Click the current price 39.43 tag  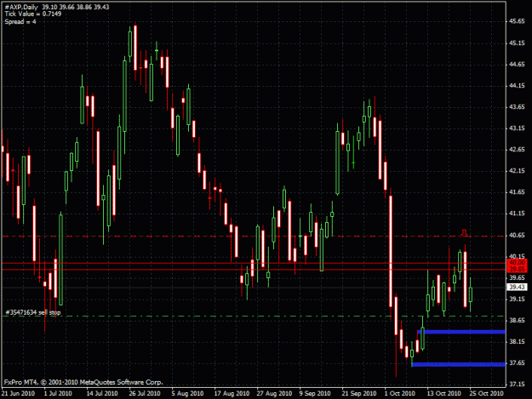tap(517, 288)
